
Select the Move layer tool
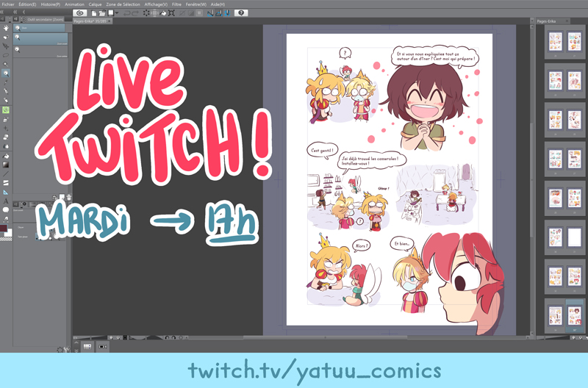click(6, 46)
